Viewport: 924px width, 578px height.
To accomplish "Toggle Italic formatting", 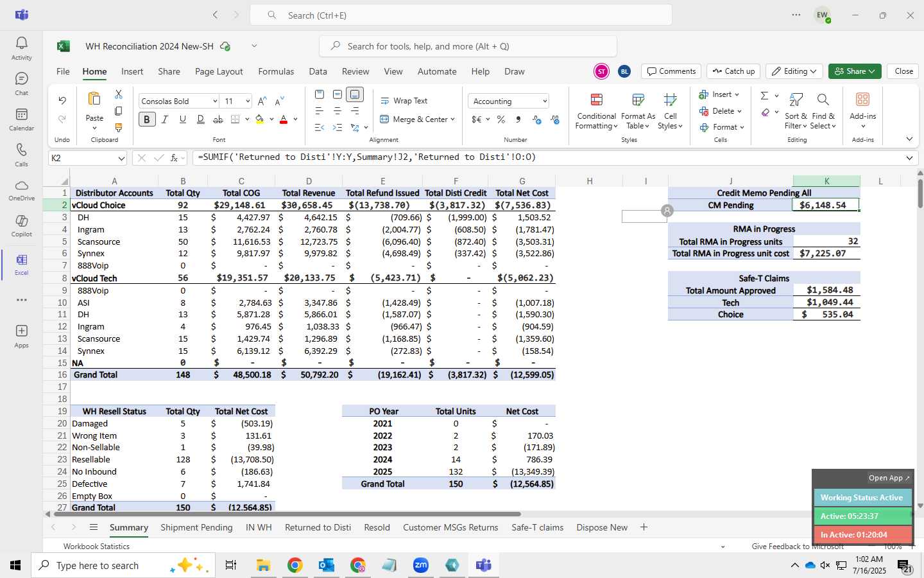I will [x=165, y=119].
